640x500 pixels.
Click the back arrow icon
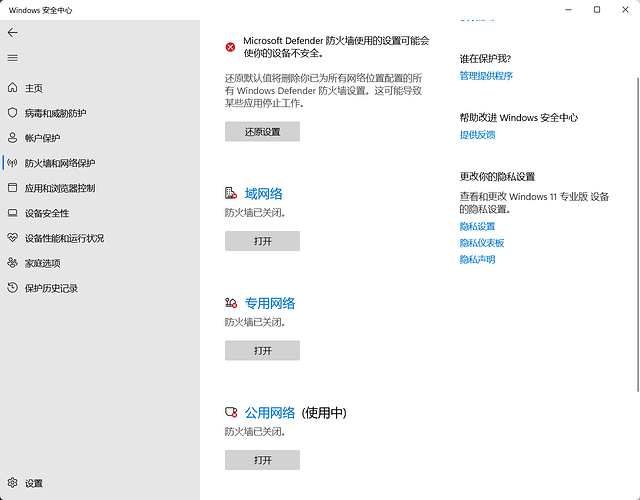click(13, 33)
